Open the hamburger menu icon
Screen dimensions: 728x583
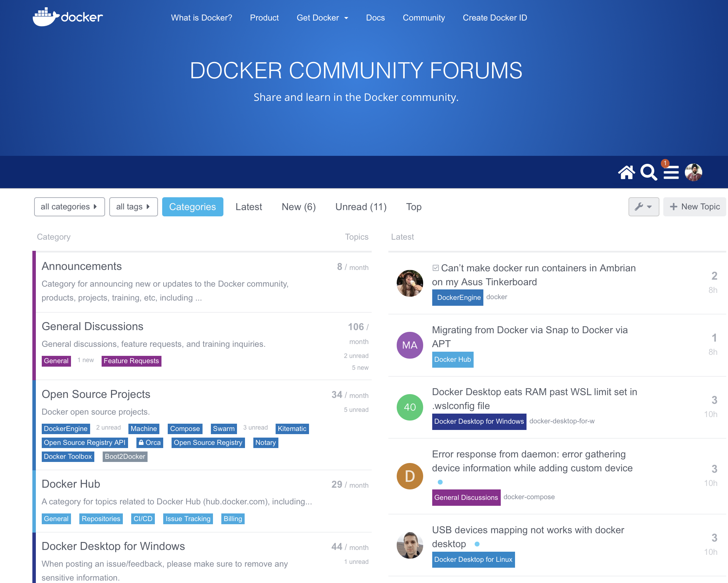click(671, 173)
